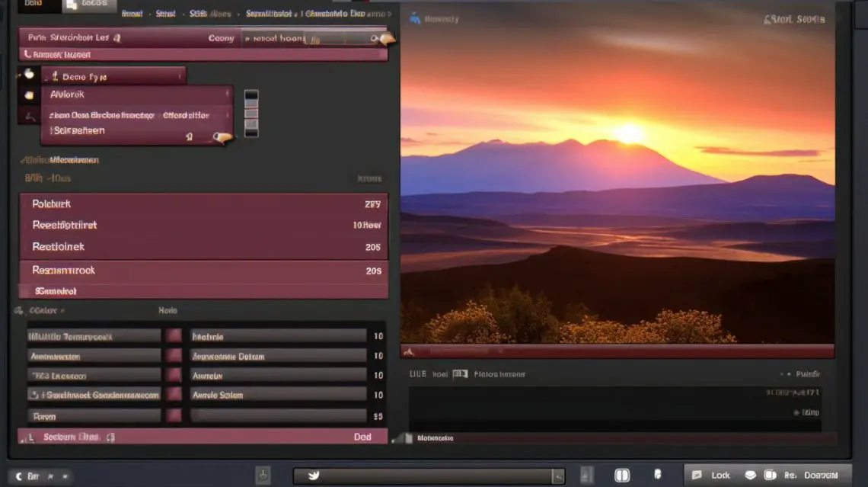The height and width of the screenshot is (487, 868).
Task: Click the sunset landscape preview image
Action: coord(617,191)
